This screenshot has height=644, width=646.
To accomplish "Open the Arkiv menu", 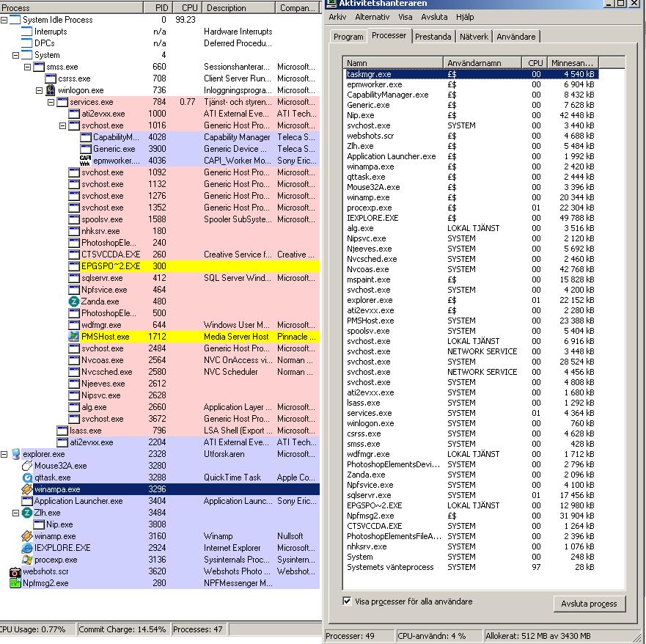I will 337,17.
